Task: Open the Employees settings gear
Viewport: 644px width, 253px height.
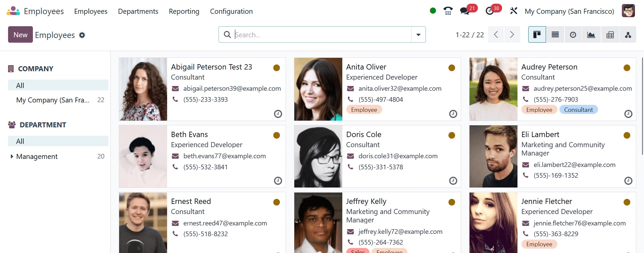Action: click(x=82, y=35)
